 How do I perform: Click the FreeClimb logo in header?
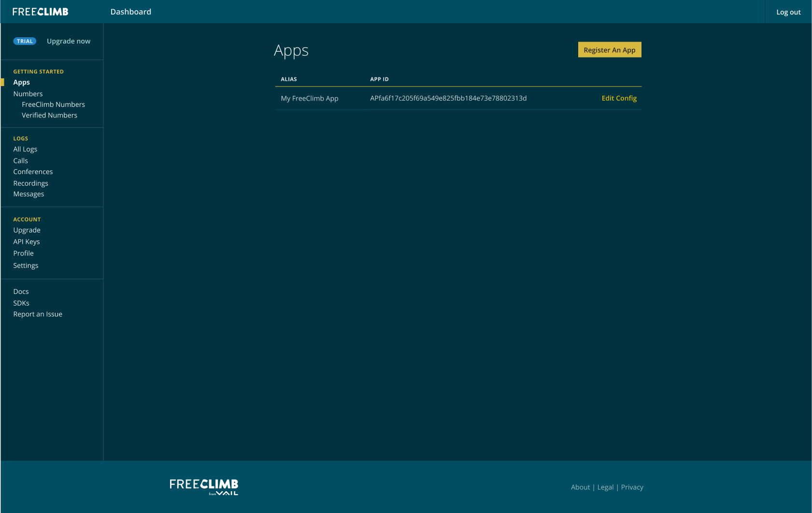[41, 12]
